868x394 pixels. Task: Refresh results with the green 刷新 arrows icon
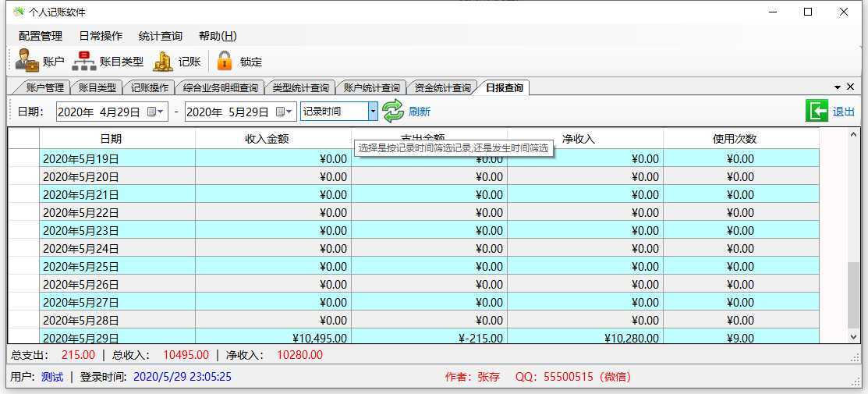393,111
